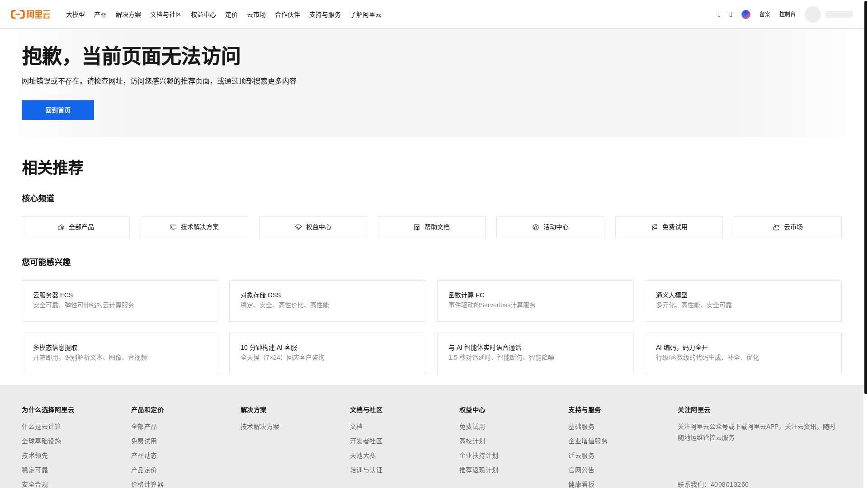
Task: Open the 产品 menu
Action: tap(100, 14)
